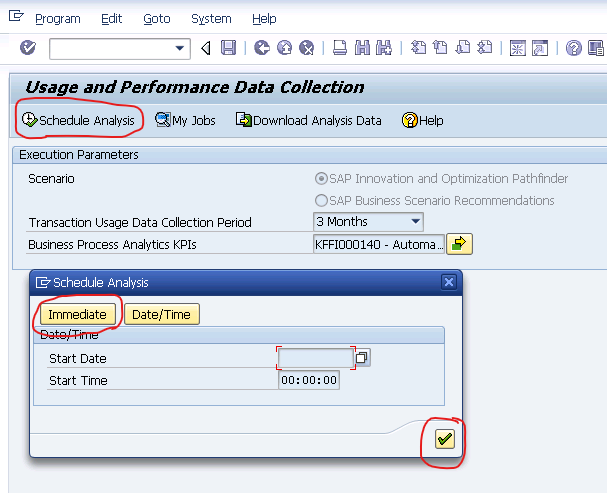Click the First Page icon

[x=418, y=48]
